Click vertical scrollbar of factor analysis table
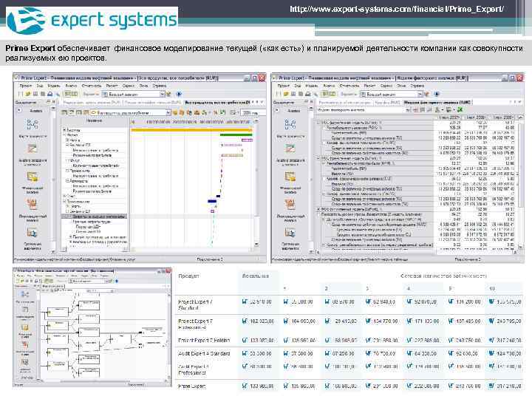Image resolution: width=532 pixels, height=399 pixels. pyautogui.click(x=520, y=183)
